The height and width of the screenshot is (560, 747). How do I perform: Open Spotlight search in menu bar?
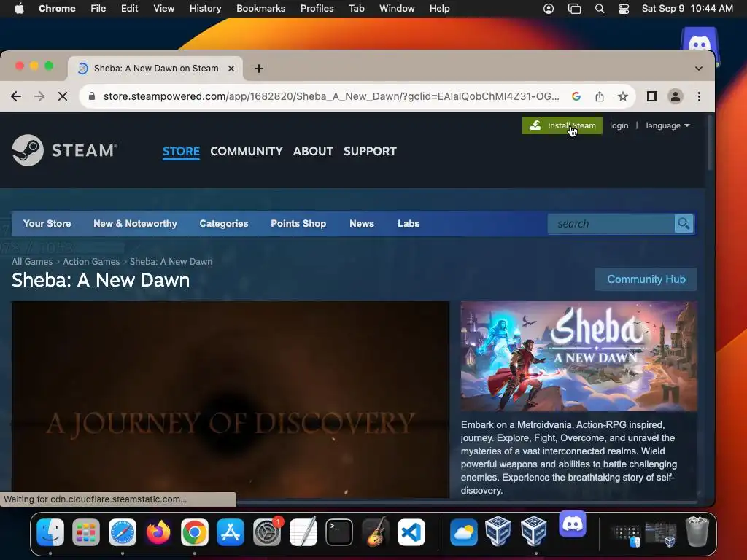point(600,9)
